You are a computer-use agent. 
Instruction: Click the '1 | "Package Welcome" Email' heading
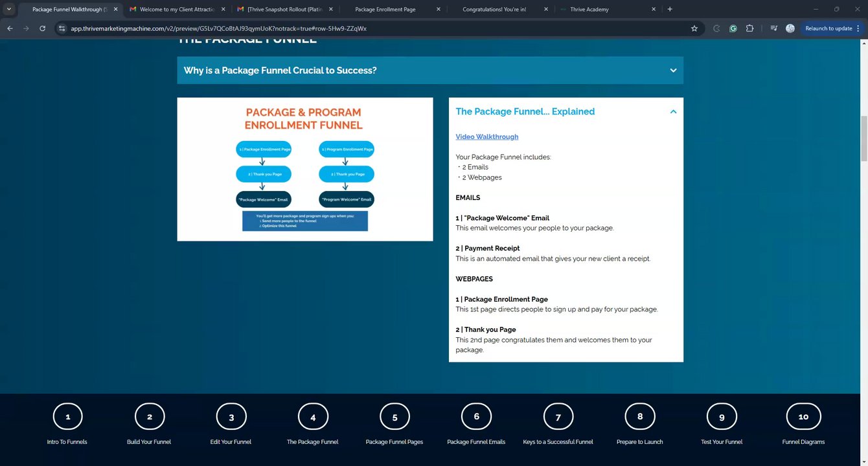[503, 218]
